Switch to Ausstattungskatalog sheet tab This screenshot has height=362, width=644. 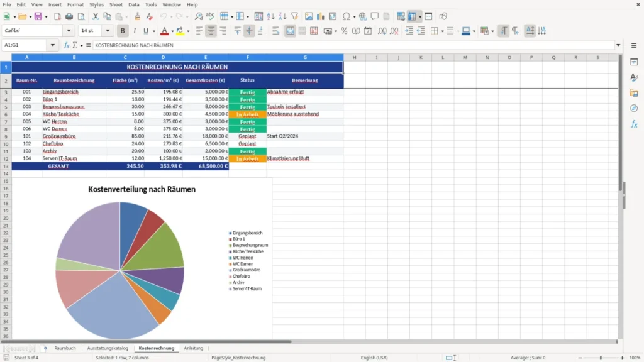(108, 348)
